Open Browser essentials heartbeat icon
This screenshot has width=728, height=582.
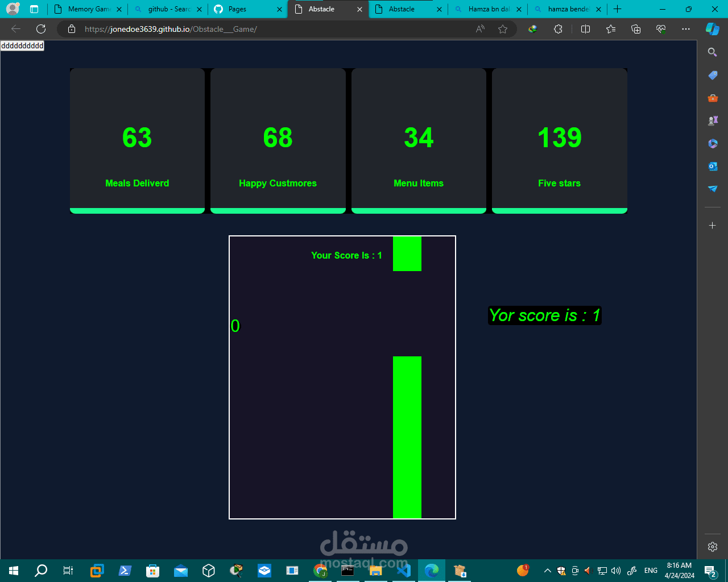pos(661,29)
